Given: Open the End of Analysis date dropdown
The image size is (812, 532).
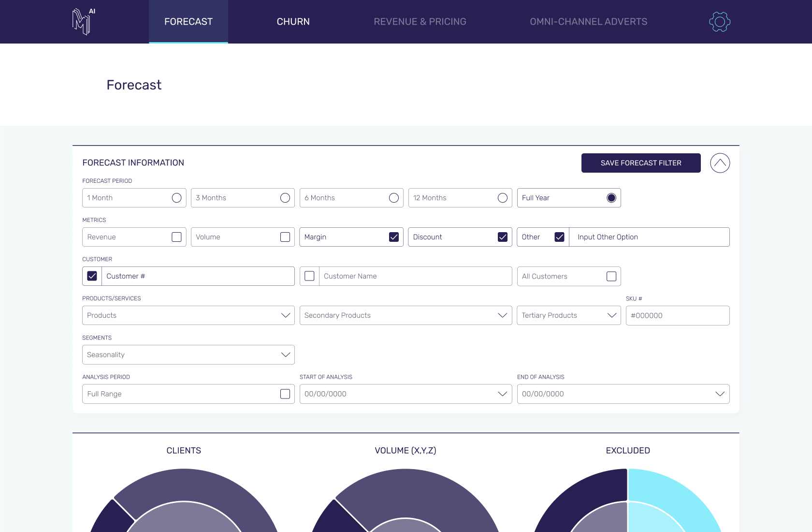Looking at the screenshot, I should pyautogui.click(x=623, y=394).
